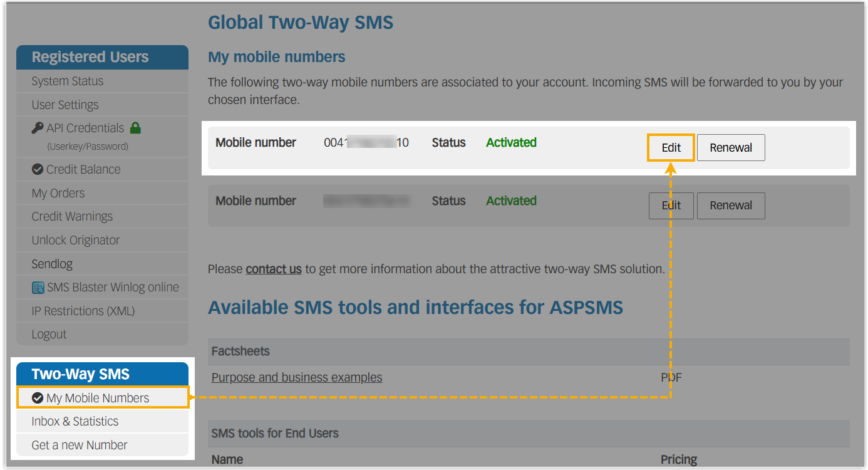Click the checkmark icon beside Credit Balance
Screen dimensions: 868x470
tap(37, 169)
